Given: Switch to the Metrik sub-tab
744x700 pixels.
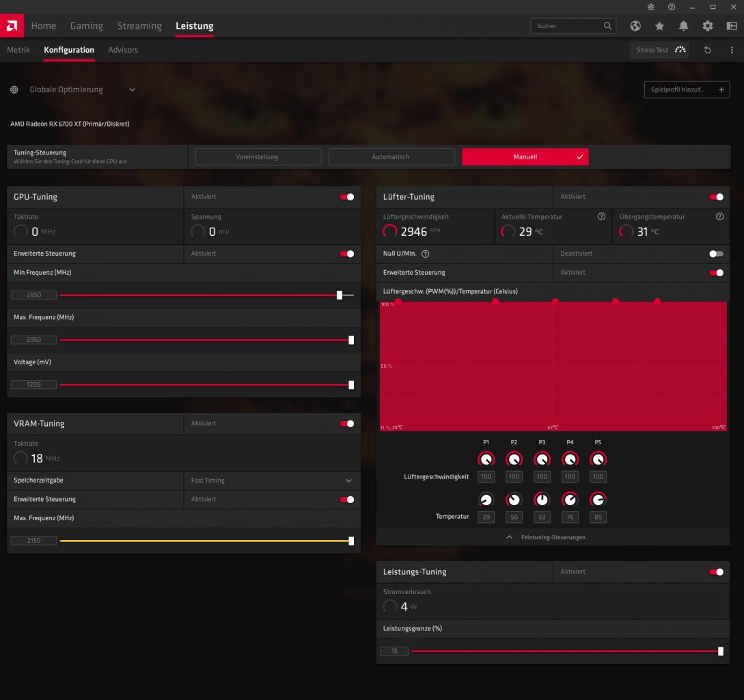Looking at the screenshot, I should coord(18,50).
